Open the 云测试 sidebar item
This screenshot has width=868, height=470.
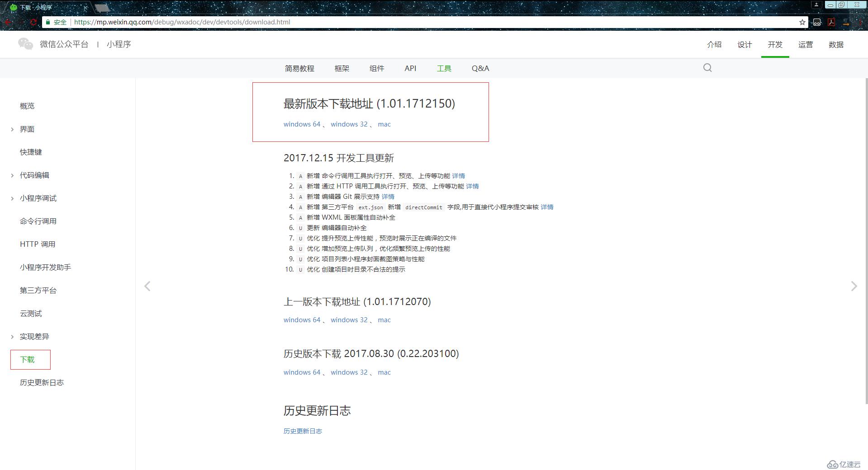pos(31,313)
